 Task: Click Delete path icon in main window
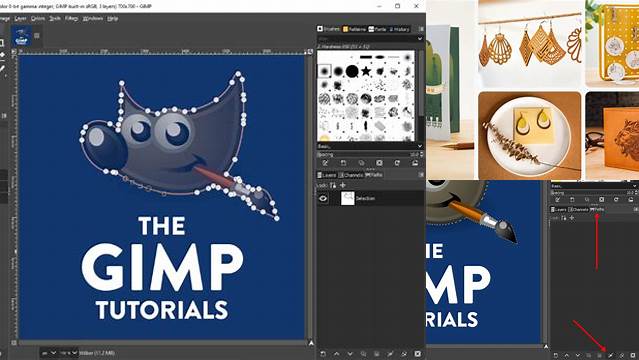[418, 354]
